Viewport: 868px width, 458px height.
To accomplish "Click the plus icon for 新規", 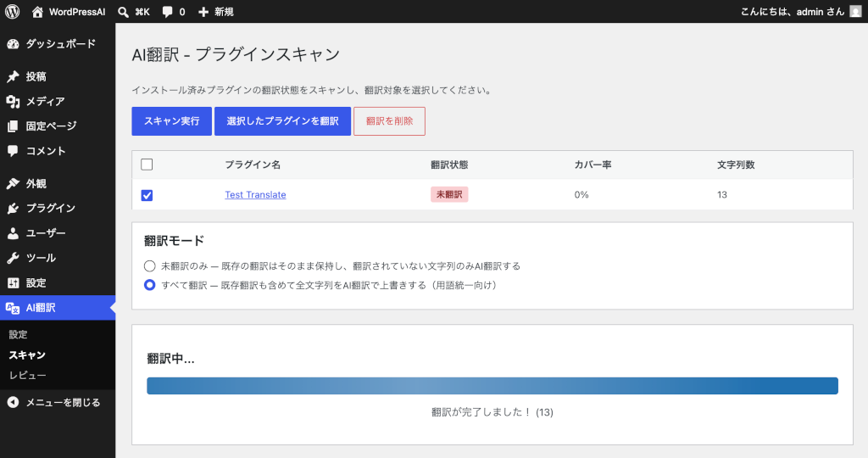I will [x=203, y=12].
